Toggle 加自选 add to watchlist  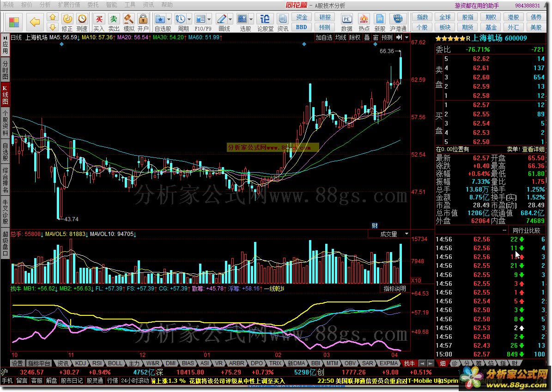324,37
